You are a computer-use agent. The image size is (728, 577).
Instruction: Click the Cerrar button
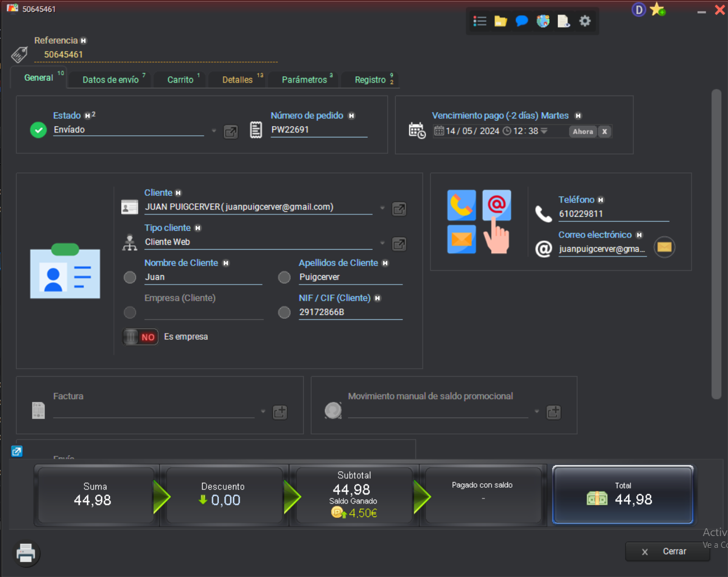pos(667,552)
